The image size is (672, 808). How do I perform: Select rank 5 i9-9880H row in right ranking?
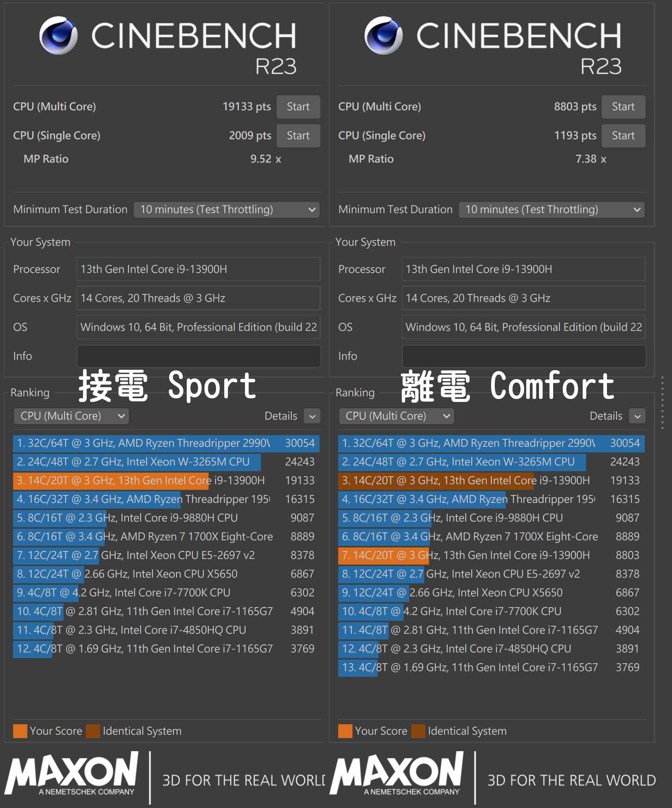[491, 518]
